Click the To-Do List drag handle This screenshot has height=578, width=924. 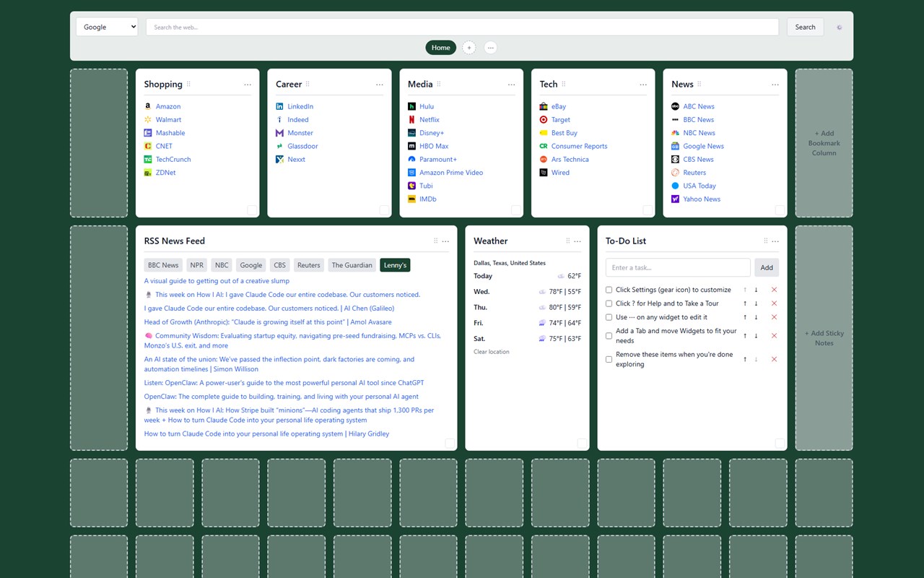click(x=765, y=241)
